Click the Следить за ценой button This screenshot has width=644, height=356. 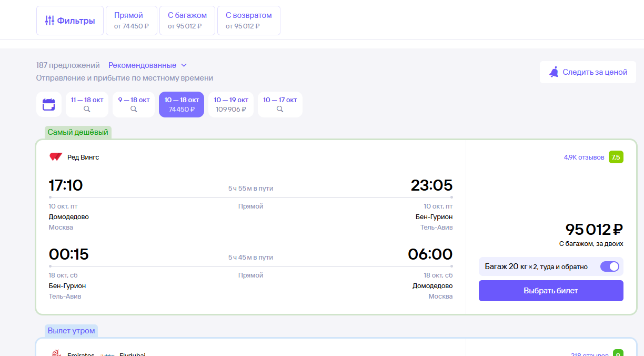(x=588, y=72)
